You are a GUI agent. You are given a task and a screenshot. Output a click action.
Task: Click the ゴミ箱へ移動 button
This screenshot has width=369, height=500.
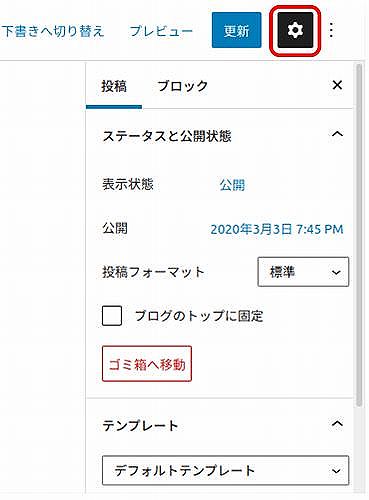coord(147,364)
